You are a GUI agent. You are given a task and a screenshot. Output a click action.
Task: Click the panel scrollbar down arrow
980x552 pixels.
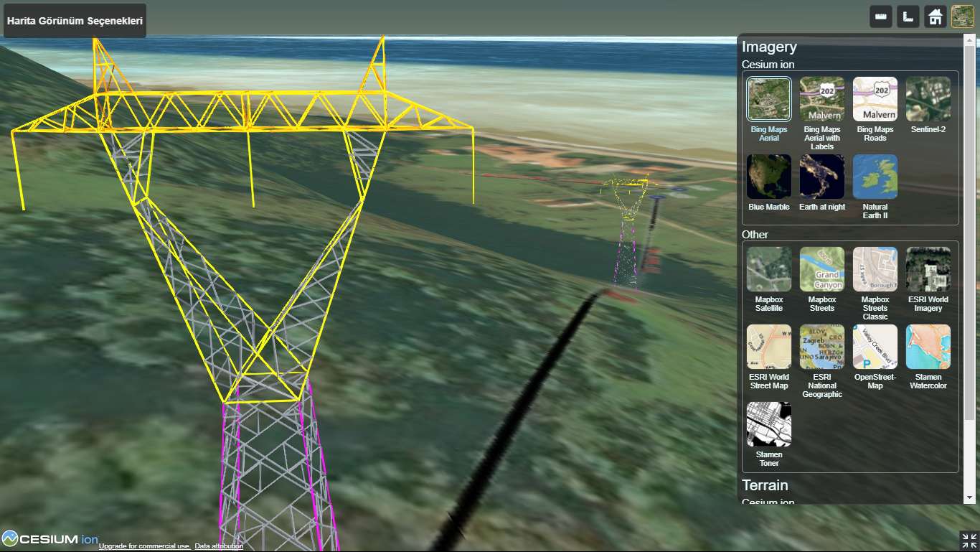point(970,497)
